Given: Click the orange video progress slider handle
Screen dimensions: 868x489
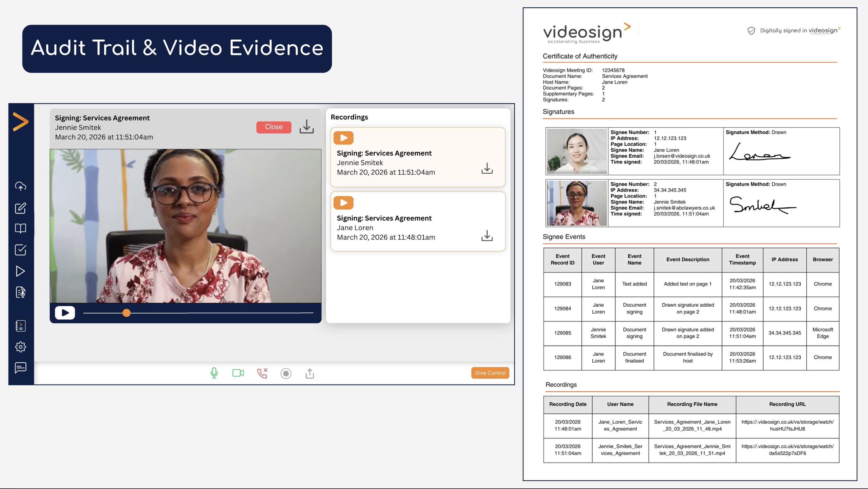Looking at the screenshot, I should click(x=126, y=313).
